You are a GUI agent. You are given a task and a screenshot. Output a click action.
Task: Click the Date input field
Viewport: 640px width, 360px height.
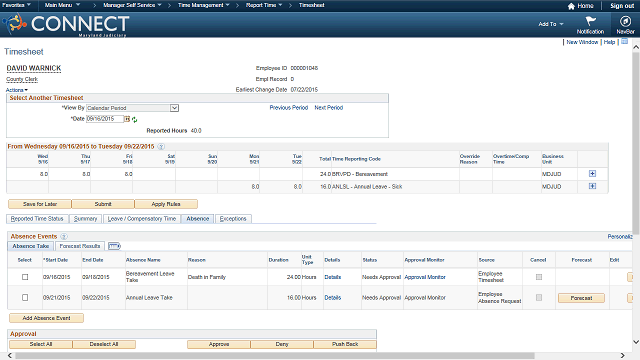tap(104, 119)
